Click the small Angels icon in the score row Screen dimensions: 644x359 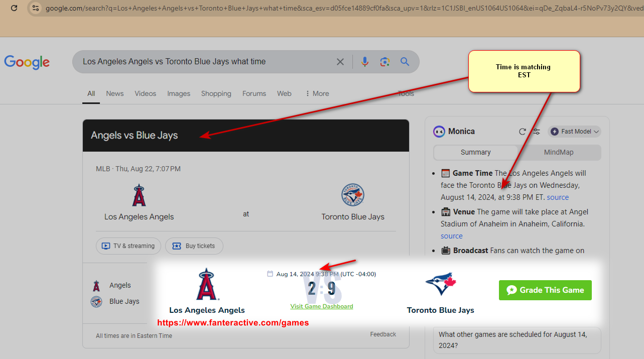pos(96,286)
